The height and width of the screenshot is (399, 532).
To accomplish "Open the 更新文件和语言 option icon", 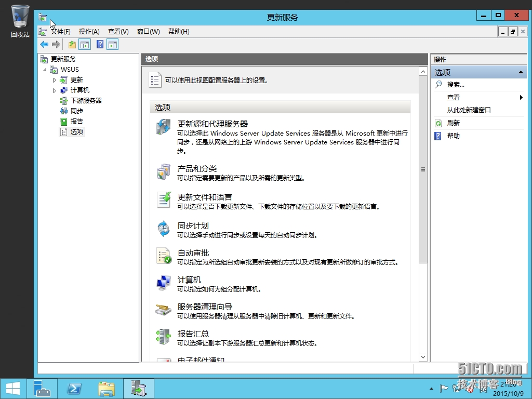I will click(x=164, y=200).
